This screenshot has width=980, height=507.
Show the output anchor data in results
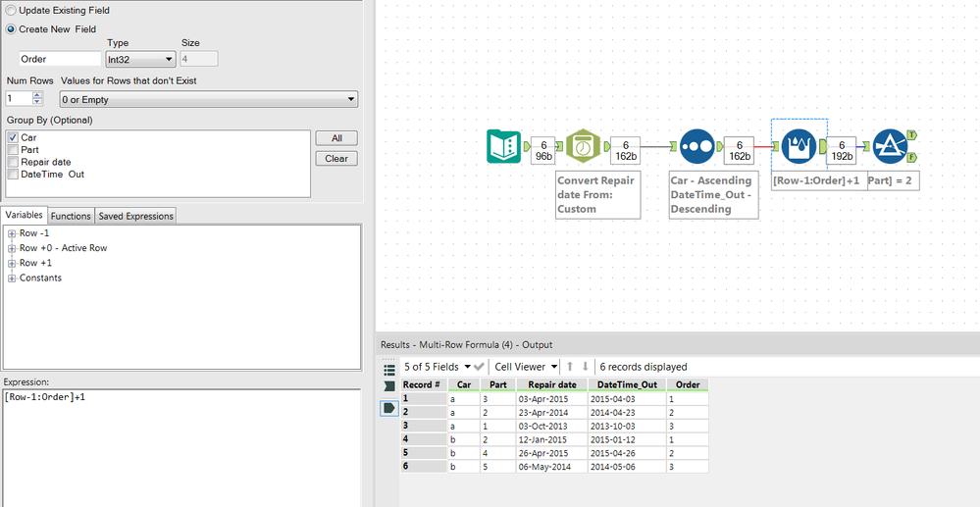click(388, 408)
